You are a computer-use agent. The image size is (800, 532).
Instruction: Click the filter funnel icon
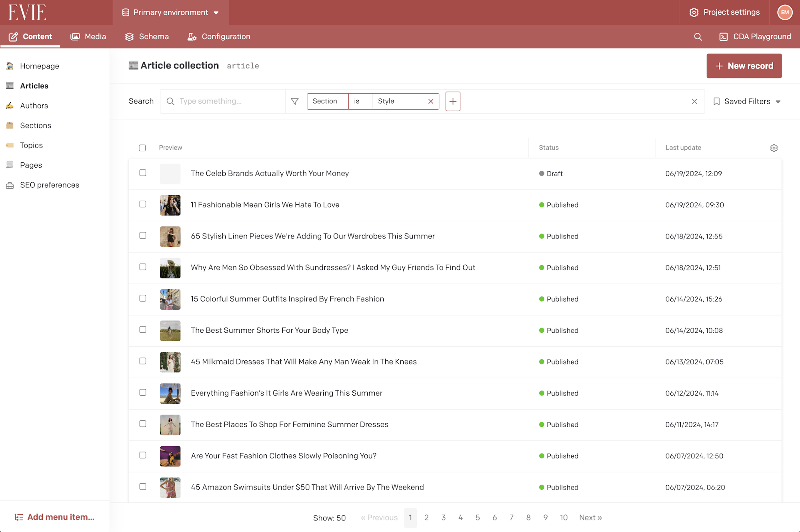[295, 102]
